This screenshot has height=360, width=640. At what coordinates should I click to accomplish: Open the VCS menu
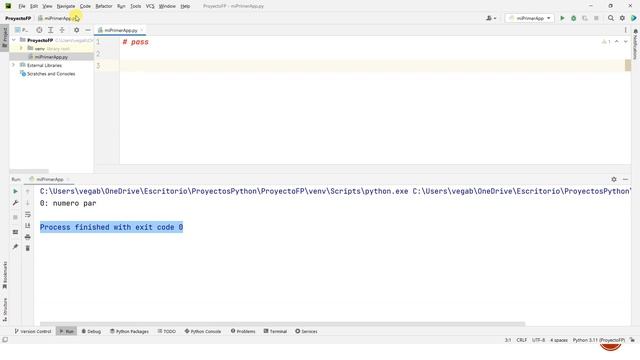point(150,6)
